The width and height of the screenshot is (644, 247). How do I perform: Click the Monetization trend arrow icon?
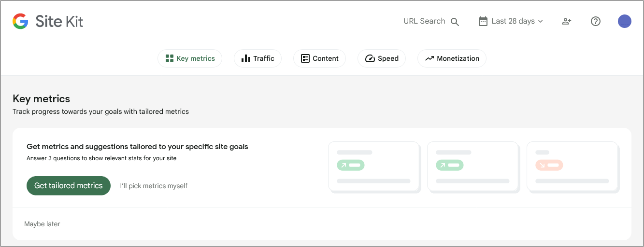pos(429,58)
